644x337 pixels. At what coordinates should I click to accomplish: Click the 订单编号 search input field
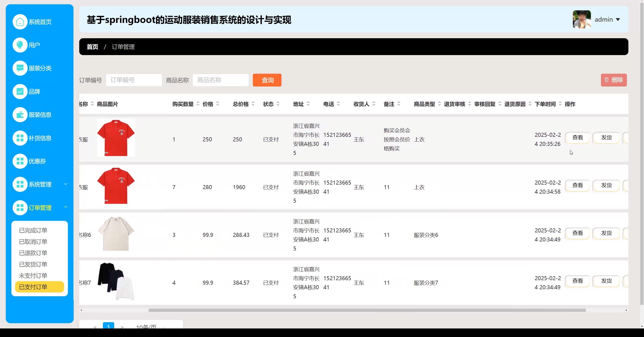coord(134,80)
